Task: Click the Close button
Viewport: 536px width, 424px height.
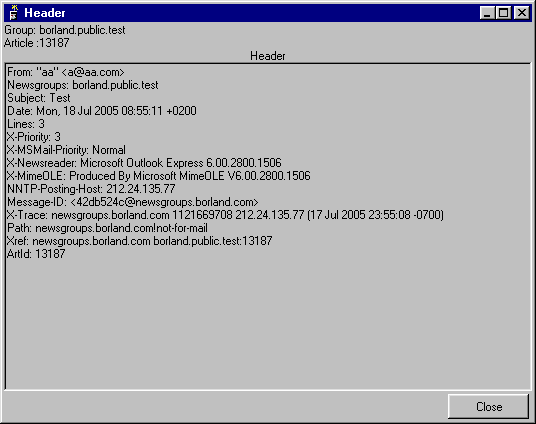Action: (488, 407)
